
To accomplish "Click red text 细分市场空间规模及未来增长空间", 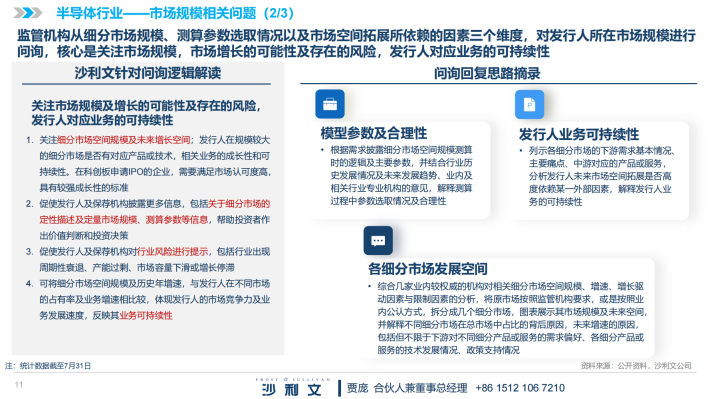I will (x=124, y=140).
